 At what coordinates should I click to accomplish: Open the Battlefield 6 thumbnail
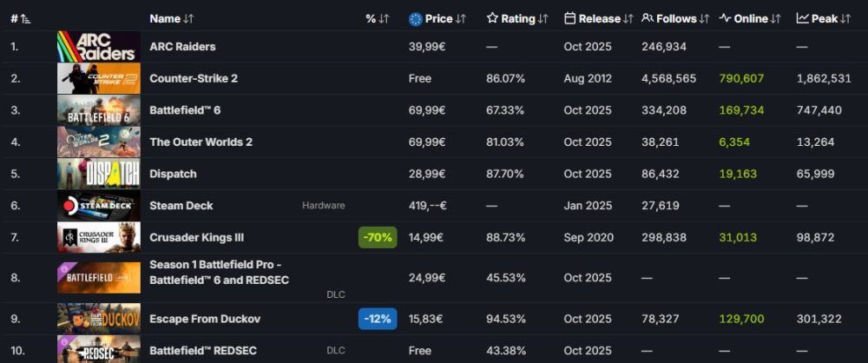click(99, 109)
